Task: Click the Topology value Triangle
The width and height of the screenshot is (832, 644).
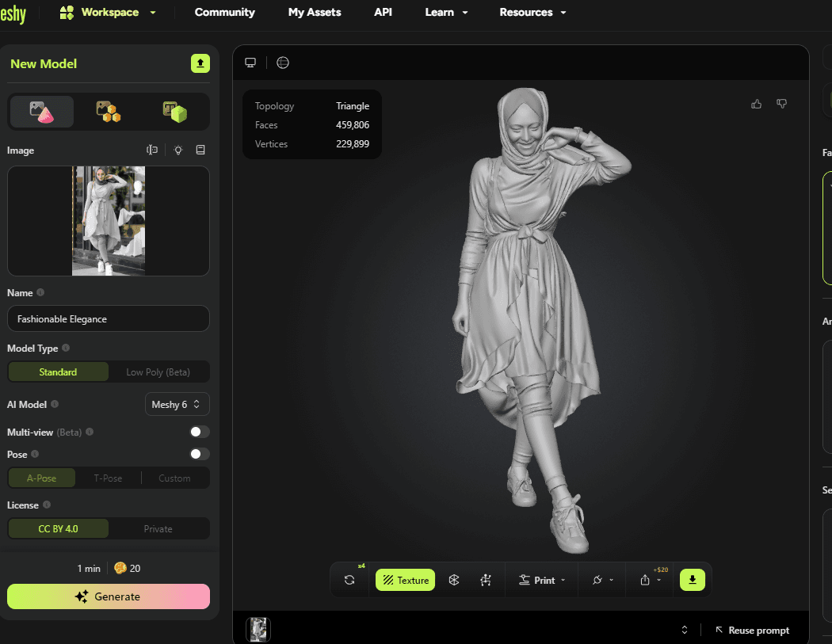Action: (353, 106)
